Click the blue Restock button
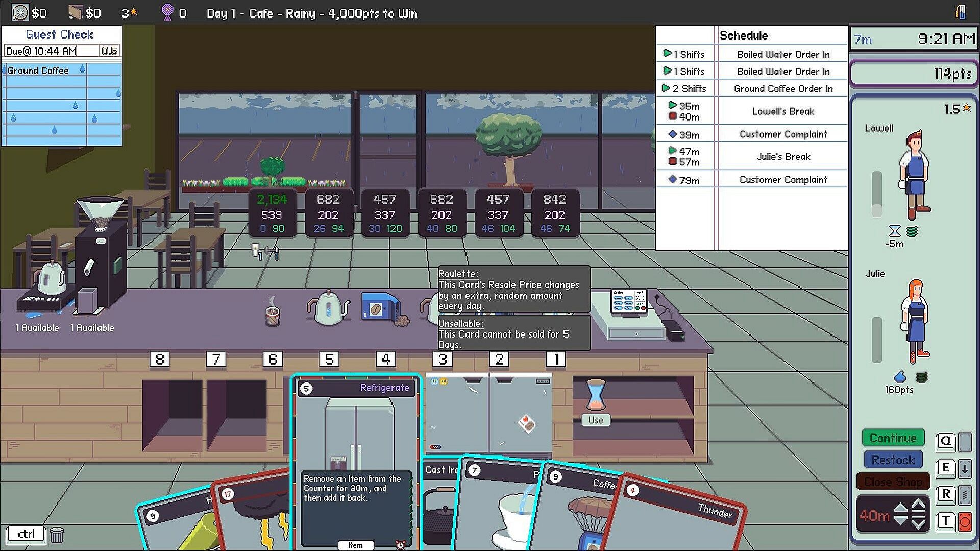Image resolution: width=980 pixels, height=551 pixels. 893,460
